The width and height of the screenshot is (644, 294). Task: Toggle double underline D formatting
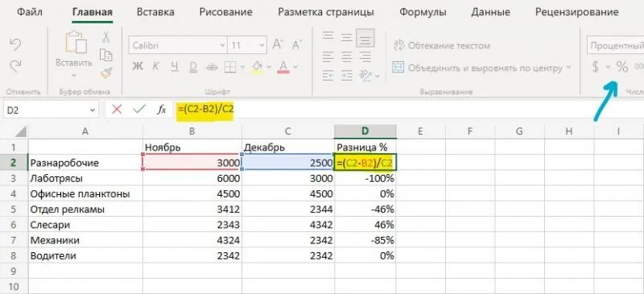point(193,66)
